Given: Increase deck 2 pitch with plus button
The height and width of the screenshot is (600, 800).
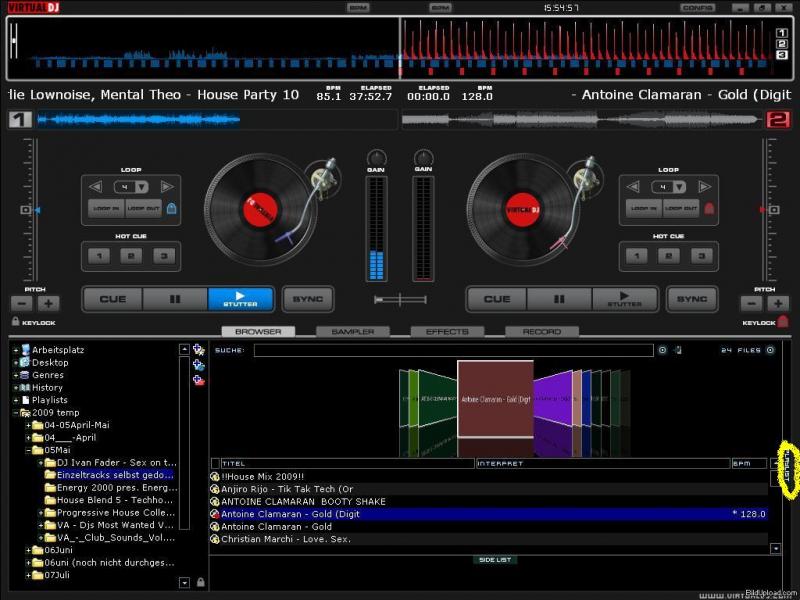Looking at the screenshot, I should [779, 304].
